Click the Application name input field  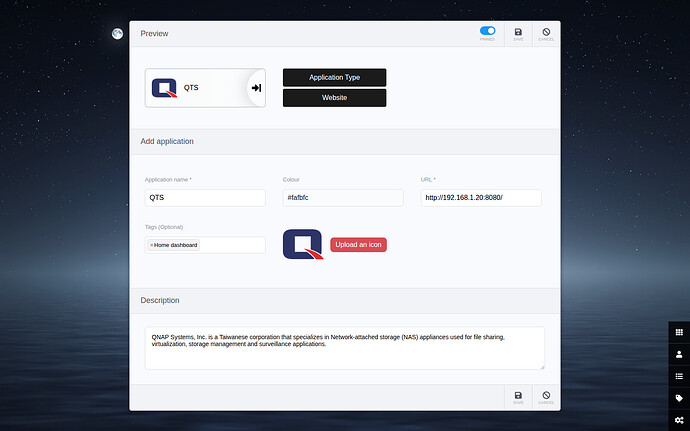tap(205, 198)
